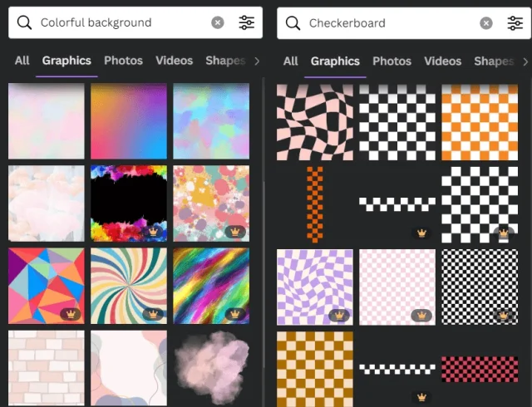The image size is (532, 407).
Task: Choose the vertical orange checkered strip
Action: coord(315,204)
